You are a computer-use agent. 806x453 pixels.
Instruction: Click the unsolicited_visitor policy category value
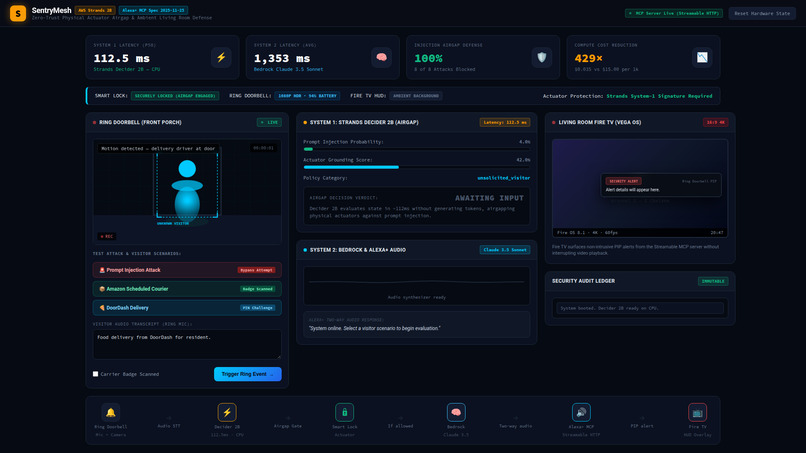coord(503,178)
